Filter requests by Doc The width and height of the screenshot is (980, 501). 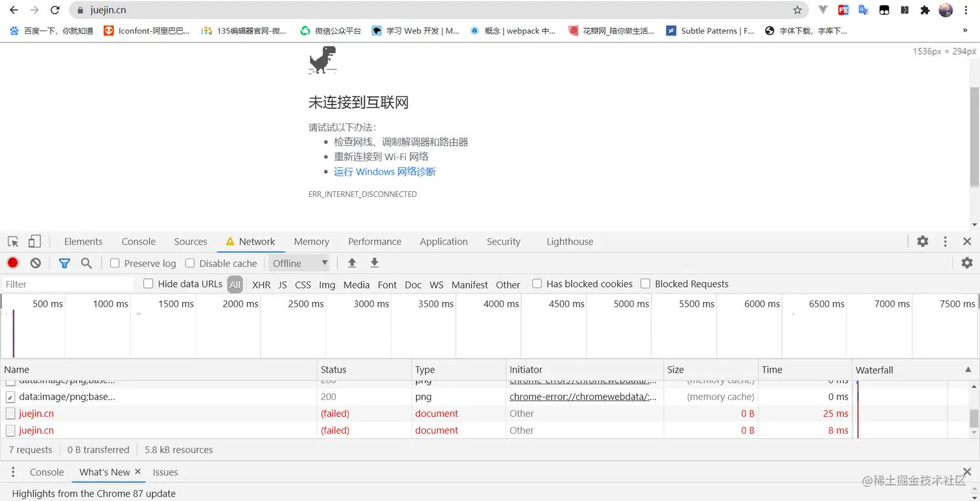click(413, 285)
